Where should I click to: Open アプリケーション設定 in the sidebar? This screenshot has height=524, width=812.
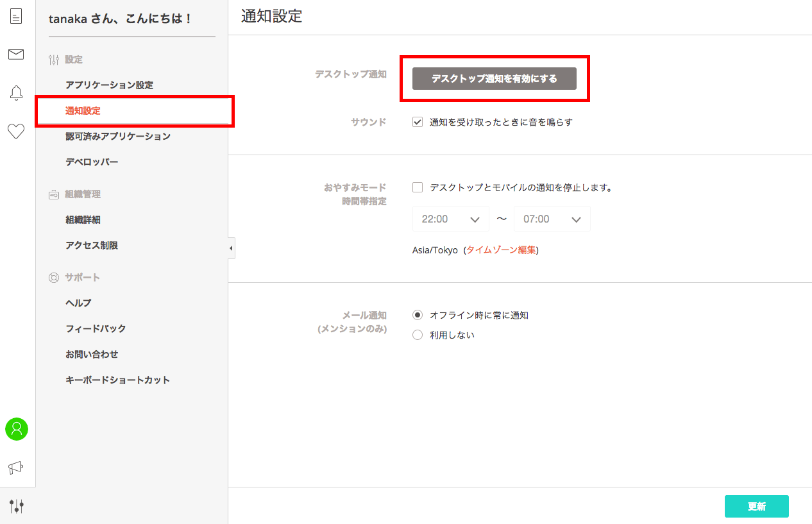pyautogui.click(x=109, y=85)
